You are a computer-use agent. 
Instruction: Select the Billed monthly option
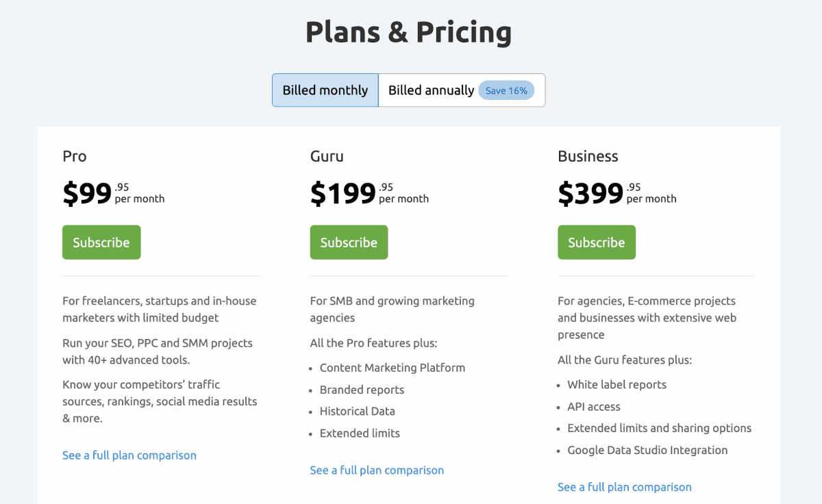tap(325, 90)
